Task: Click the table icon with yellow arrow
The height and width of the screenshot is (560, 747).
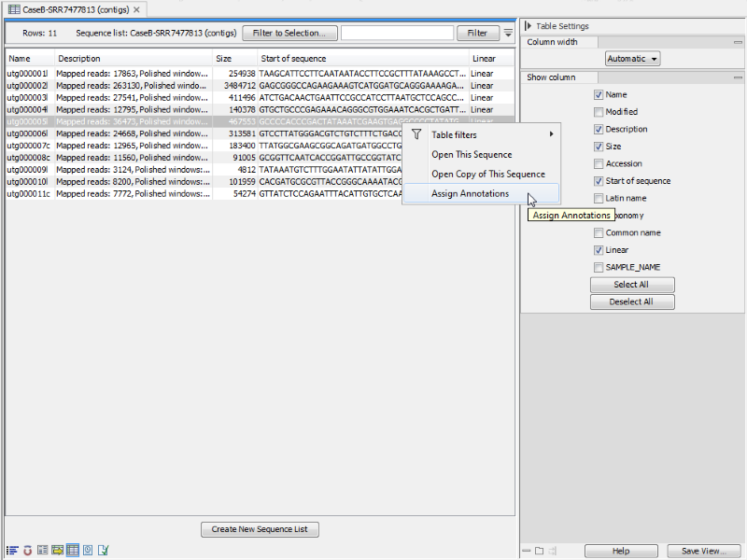Action: pyautogui.click(x=58, y=551)
